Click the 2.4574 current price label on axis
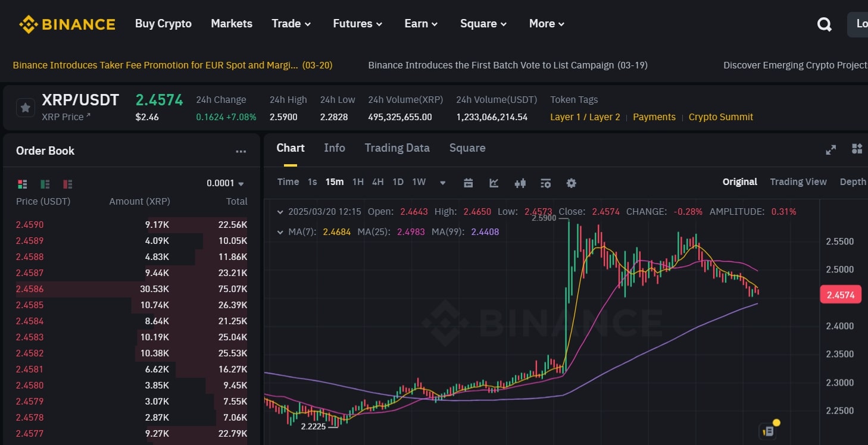The height and width of the screenshot is (445, 868). [x=841, y=294]
